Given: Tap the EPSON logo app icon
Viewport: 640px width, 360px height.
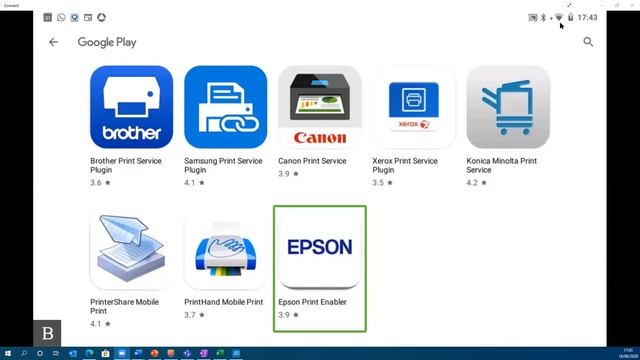Looking at the screenshot, I should (x=320, y=248).
